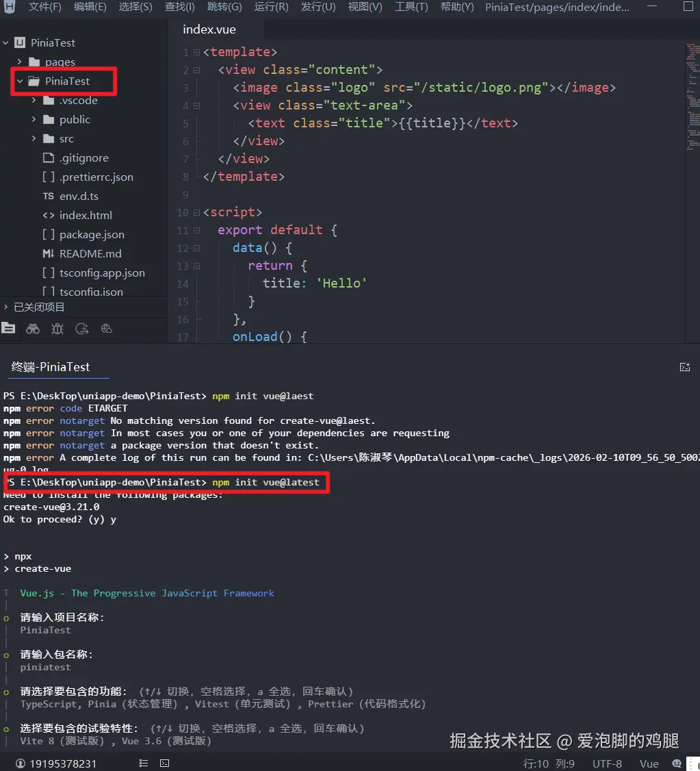The height and width of the screenshot is (771, 700).
Task: Open the 工具(T) menu
Action: 411,7
